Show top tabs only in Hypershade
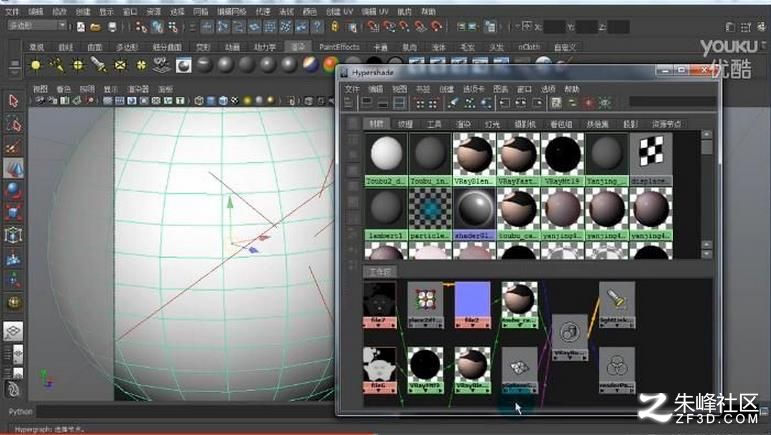The image size is (771, 435). tap(367, 103)
